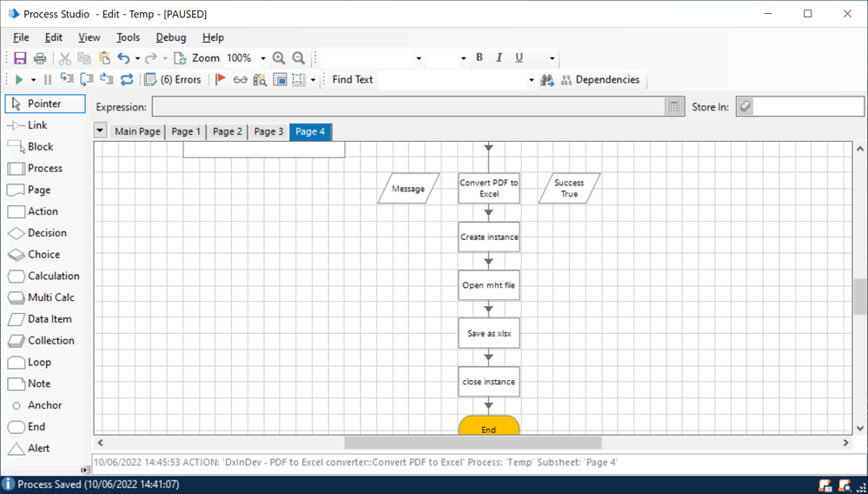Toggle italic formatting

500,57
